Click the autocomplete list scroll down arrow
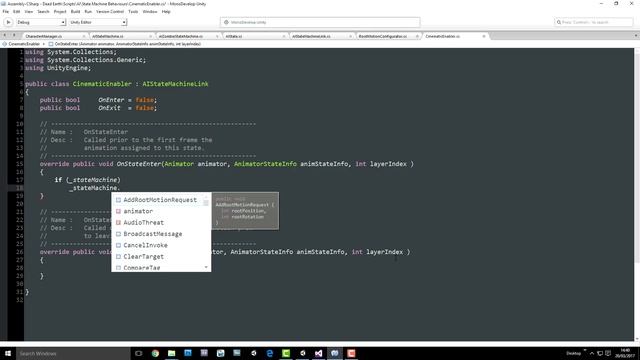The image size is (640, 360). [x=206, y=267]
